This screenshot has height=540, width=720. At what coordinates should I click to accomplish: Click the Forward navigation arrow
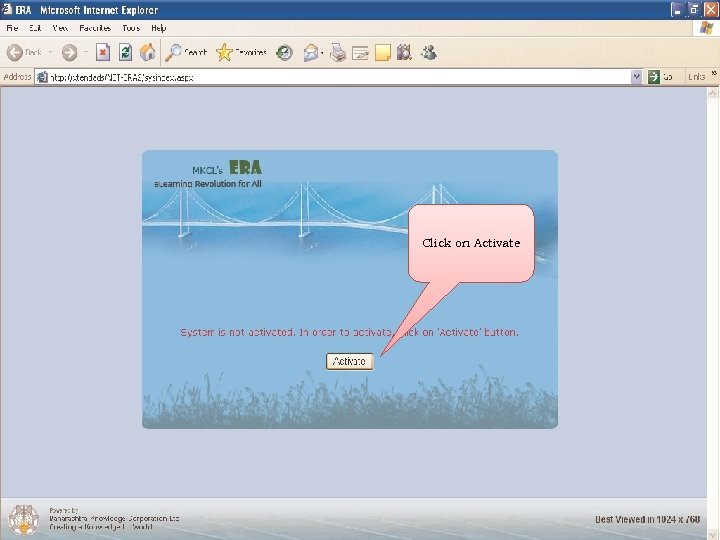[x=69, y=52]
